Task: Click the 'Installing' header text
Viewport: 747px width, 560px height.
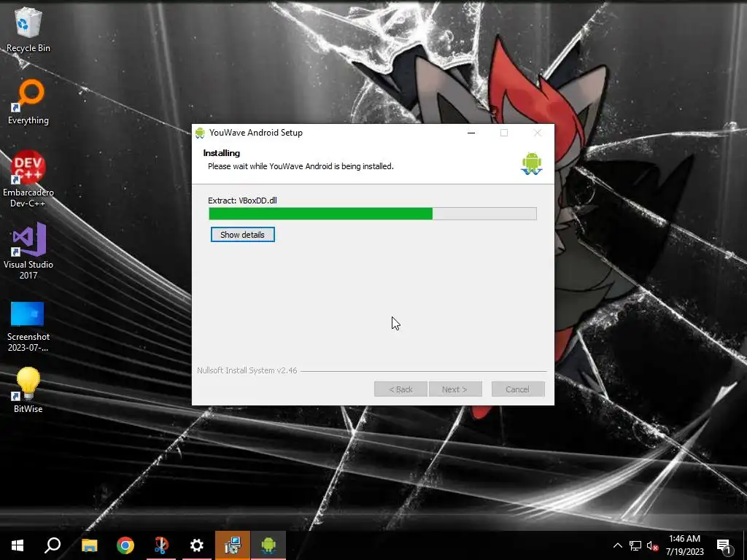Action: [x=222, y=153]
